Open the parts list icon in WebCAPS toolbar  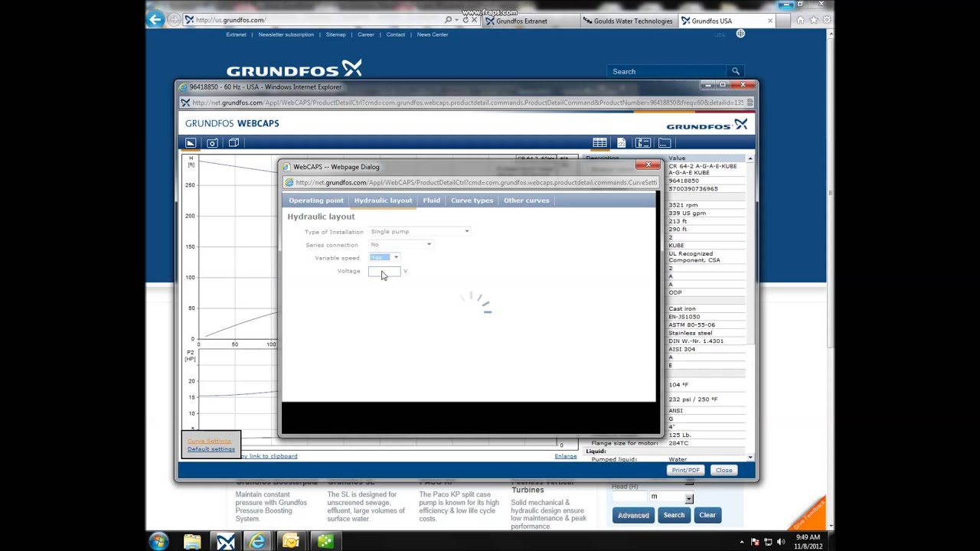tap(642, 143)
